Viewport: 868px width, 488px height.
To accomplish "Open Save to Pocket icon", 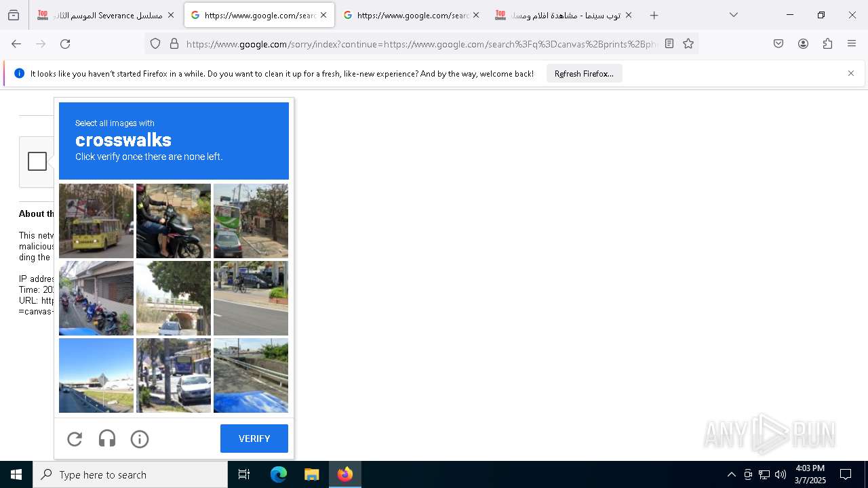I will [x=778, y=43].
